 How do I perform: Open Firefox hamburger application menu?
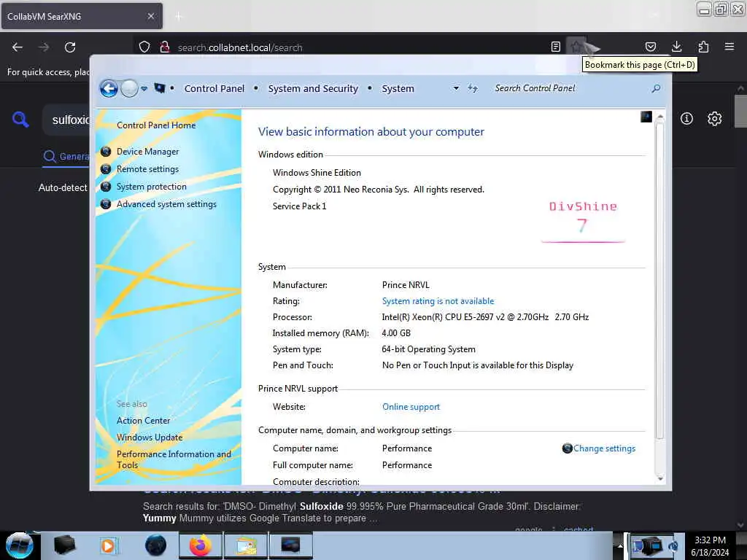729,47
